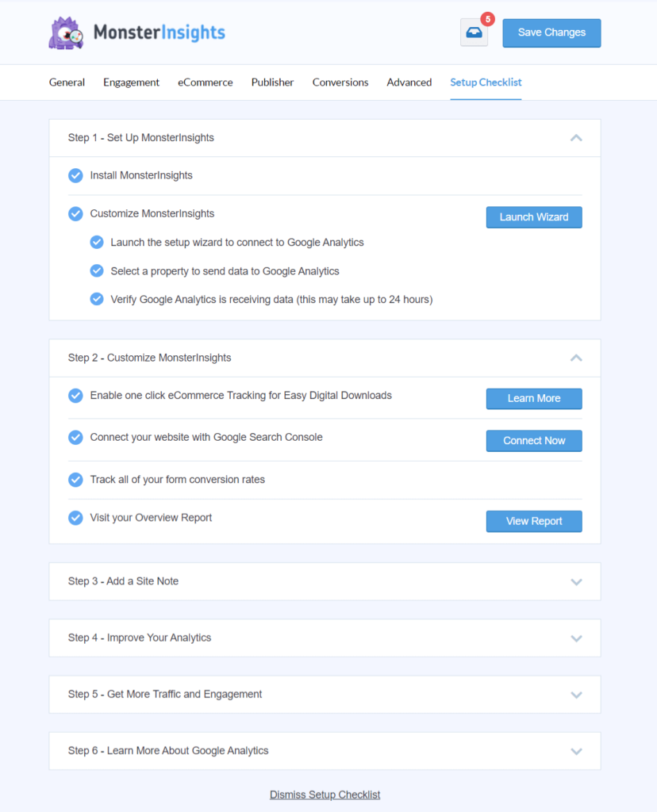Screen dimensions: 657x812
Task: Click the checkmark beside Install MonsterInsights
Action: point(75,175)
